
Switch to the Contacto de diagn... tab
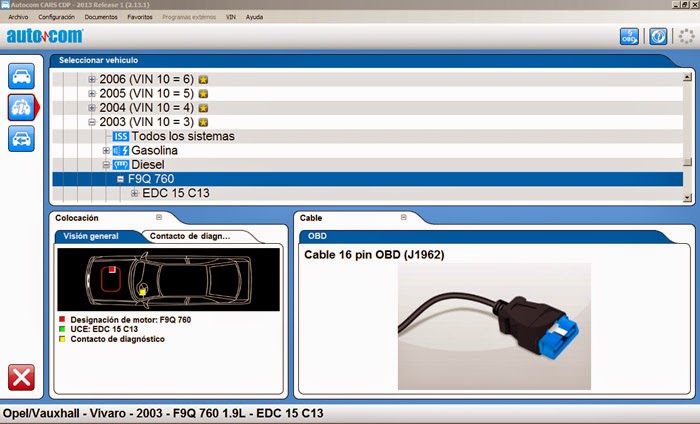click(190, 237)
